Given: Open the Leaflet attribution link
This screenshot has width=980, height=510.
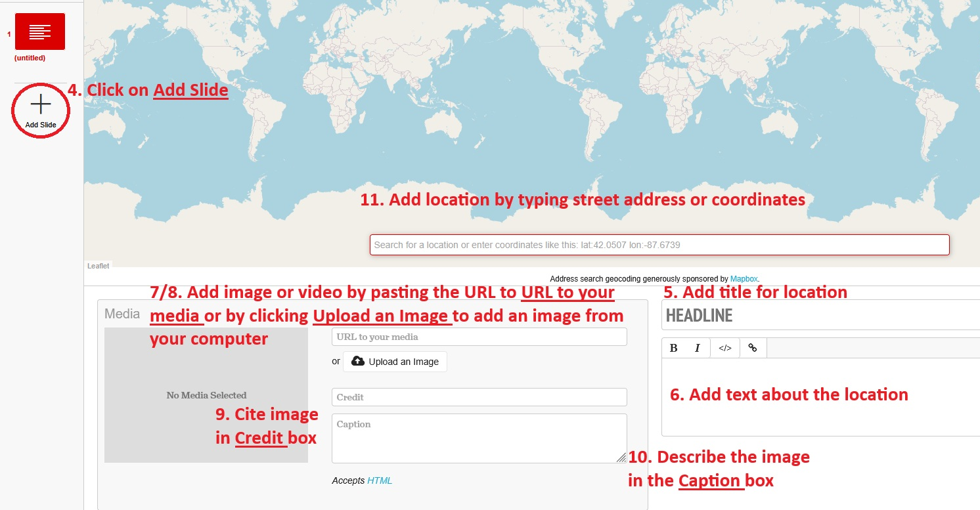Looking at the screenshot, I should point(99,266).
